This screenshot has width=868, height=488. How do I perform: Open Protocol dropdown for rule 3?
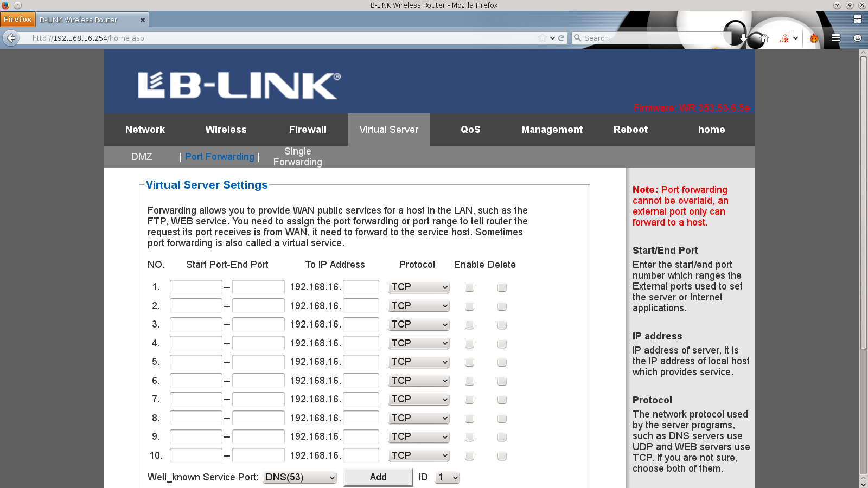419,325
